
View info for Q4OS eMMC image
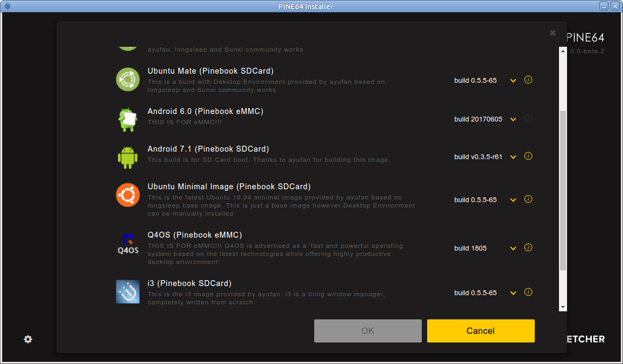tap(528, 248)
